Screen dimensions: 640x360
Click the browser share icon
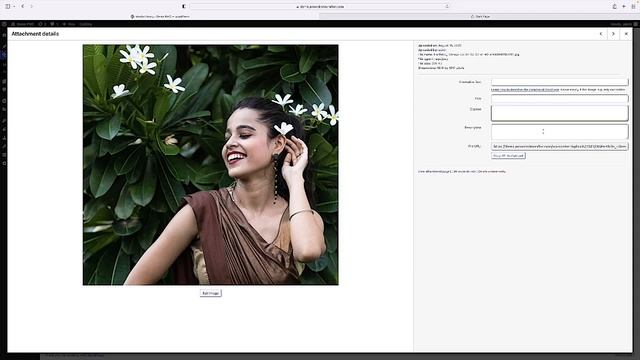(615, 6)
